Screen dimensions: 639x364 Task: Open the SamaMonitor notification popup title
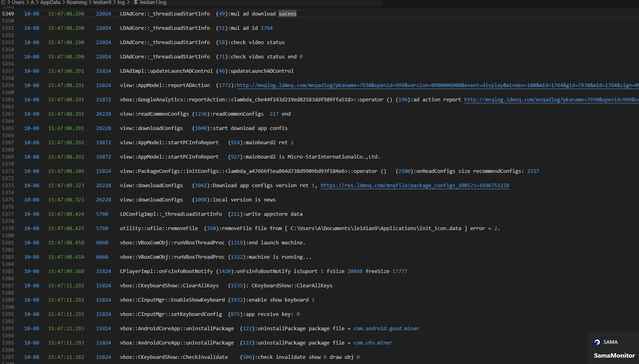614,356
